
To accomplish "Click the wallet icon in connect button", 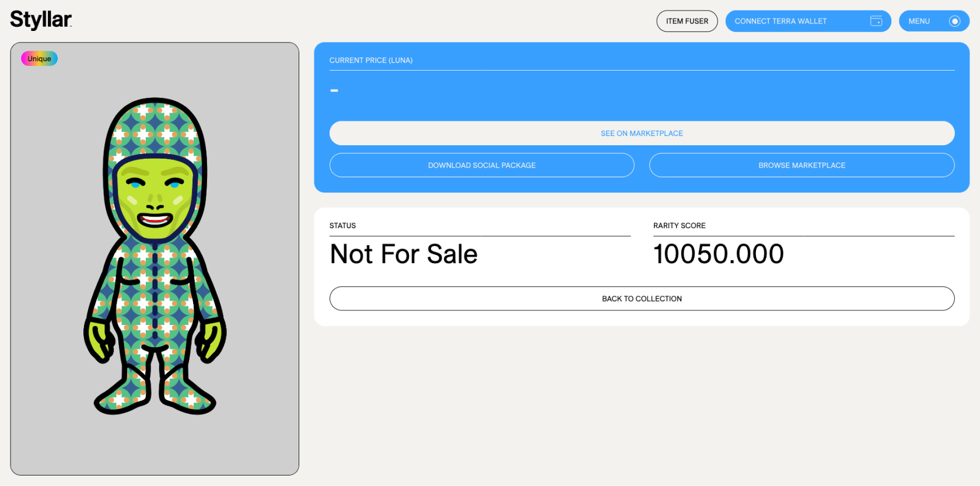I will pyautogui.click(x=876, y=21).
